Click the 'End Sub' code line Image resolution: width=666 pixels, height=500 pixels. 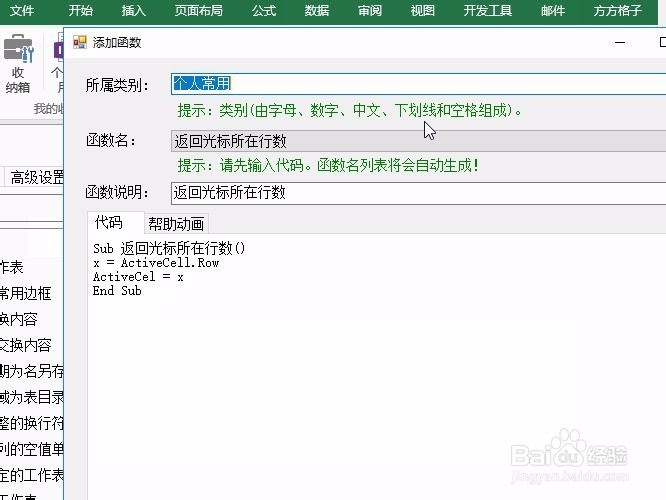coord(117,291)
